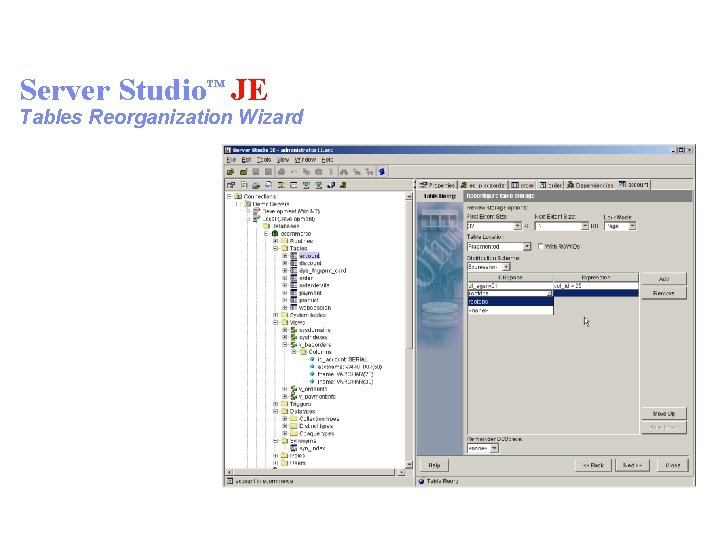The height and width of the screenshot is (540, 720).
Task: Click the Columns folder icon under v_backorders
Action: click(303, 352)
